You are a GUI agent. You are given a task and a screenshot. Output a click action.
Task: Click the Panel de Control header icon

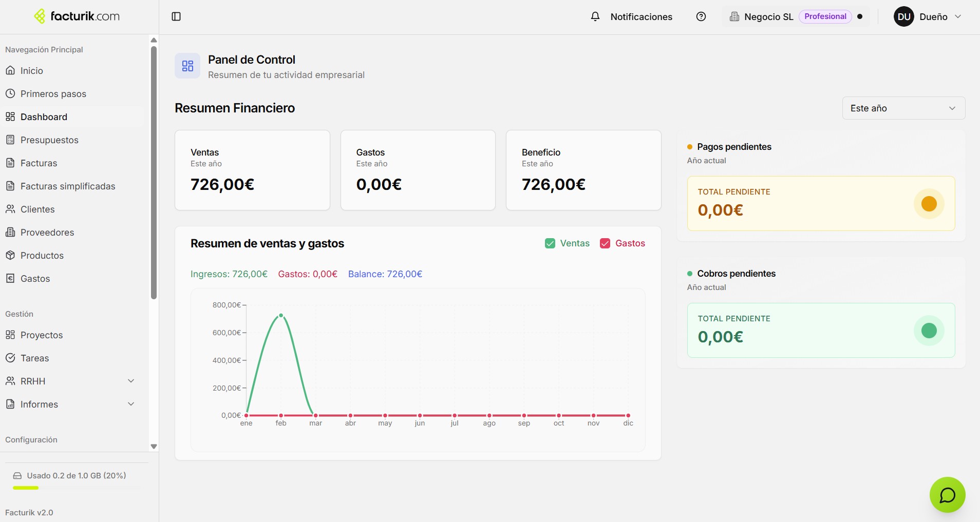(187, 66)
